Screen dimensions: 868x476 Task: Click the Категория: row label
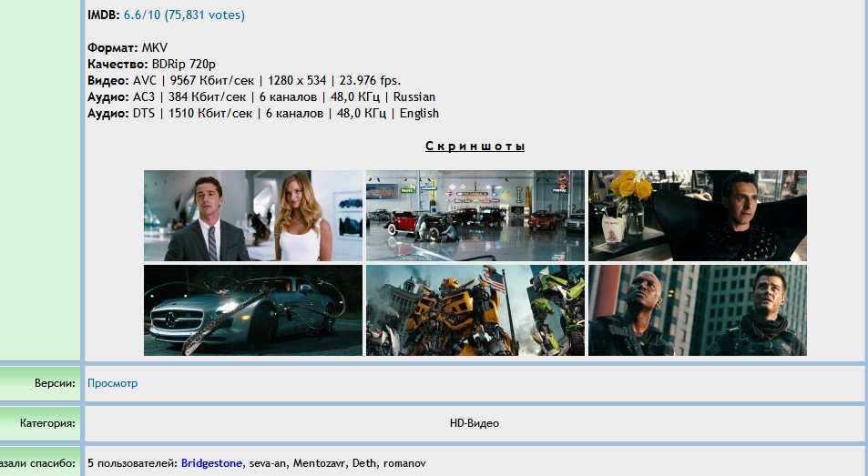(x=47, y=423)
